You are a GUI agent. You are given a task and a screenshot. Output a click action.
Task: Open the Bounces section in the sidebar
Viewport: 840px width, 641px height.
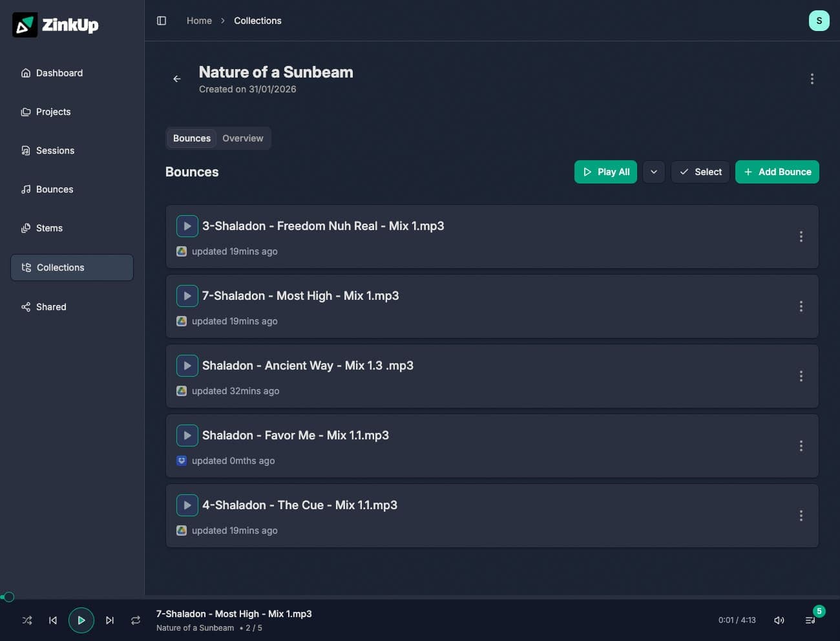pyautogui.click(x=54, y=189)
